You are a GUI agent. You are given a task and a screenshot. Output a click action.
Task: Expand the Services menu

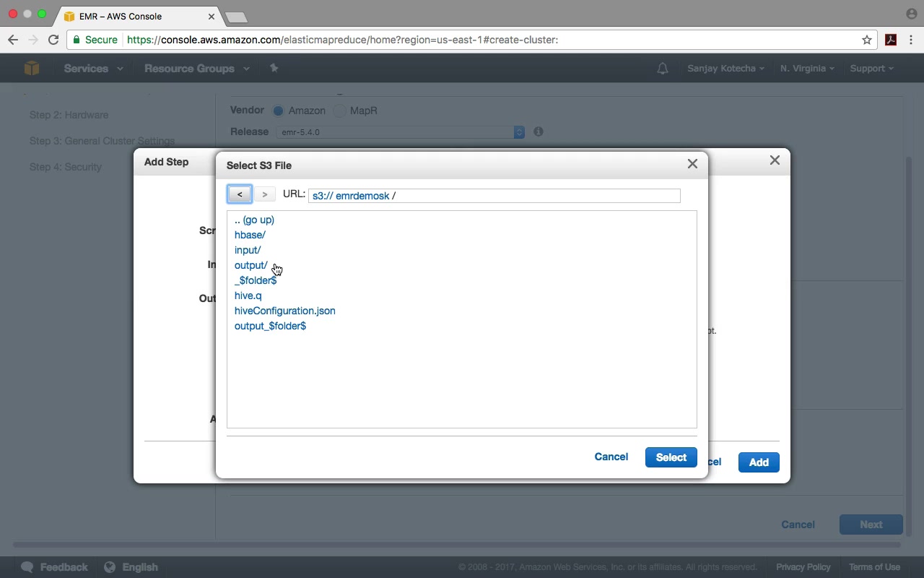93,69
